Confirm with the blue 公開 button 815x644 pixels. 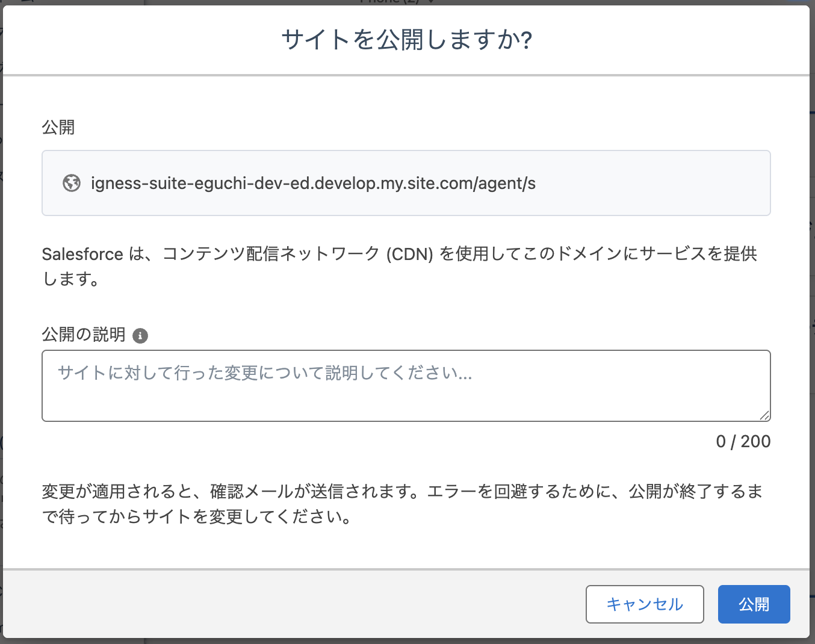(x=754, y=604)
